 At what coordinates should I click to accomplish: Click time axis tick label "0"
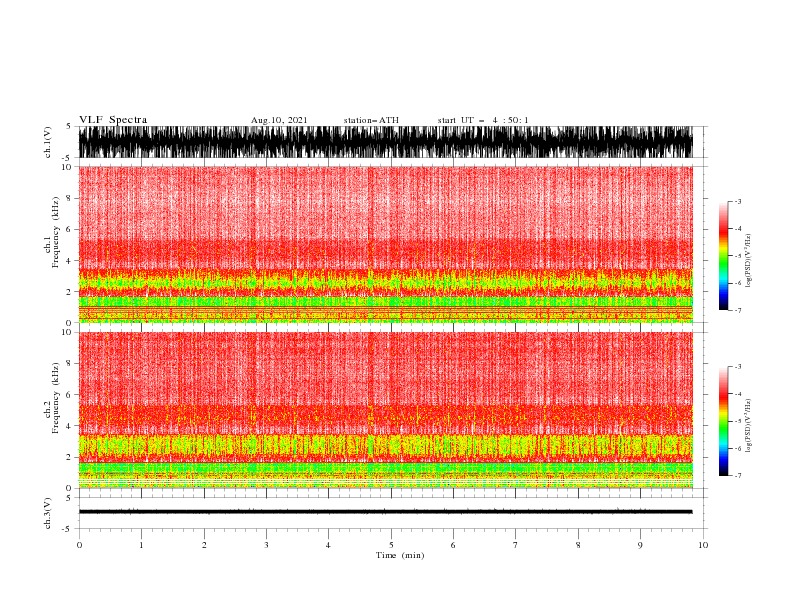point(79,545)
